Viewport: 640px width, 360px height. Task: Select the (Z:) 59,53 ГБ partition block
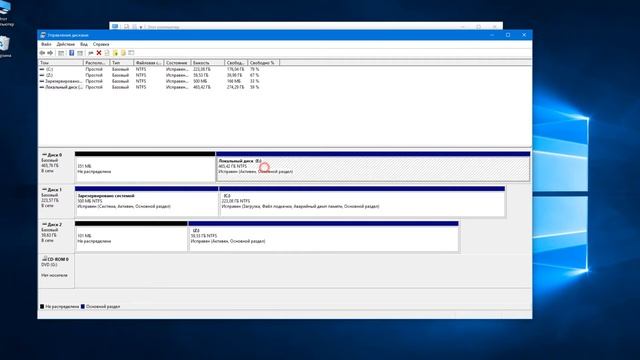tap(324, 236)
